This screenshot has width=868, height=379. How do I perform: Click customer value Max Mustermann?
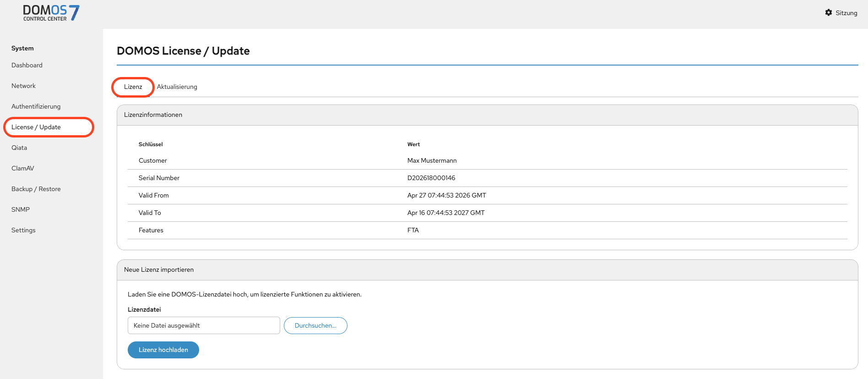432,160
